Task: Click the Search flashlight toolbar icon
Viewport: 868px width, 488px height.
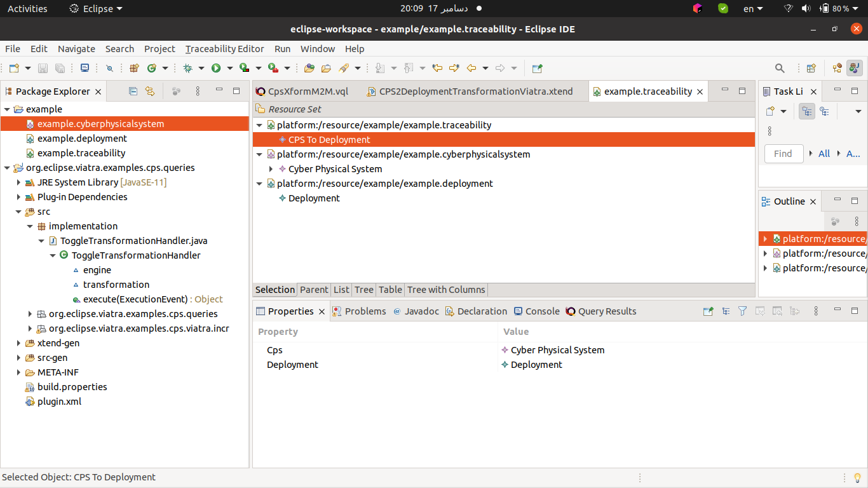Action: tap(344, 68)
